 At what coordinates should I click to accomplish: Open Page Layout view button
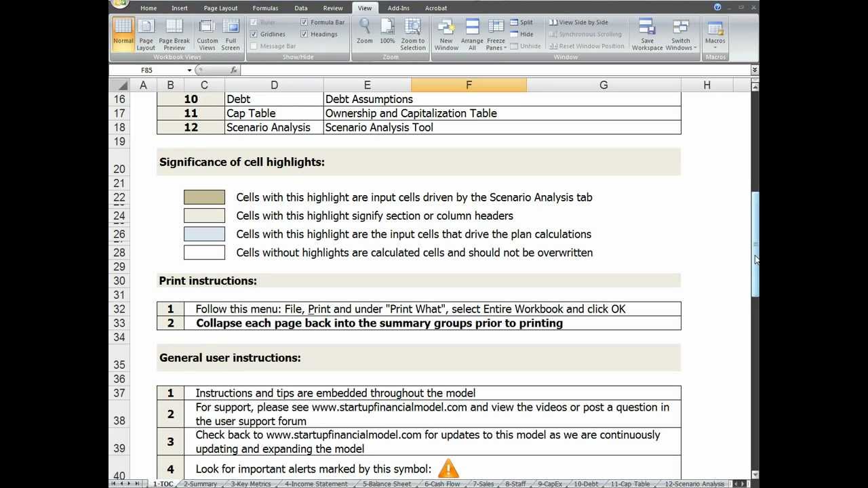point(146,34)
